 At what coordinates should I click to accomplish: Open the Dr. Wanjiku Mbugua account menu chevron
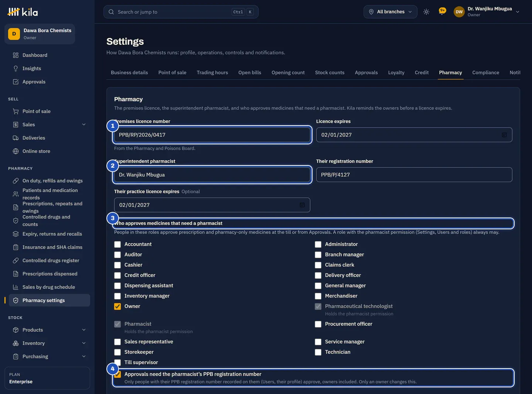(x=518, y=12)
